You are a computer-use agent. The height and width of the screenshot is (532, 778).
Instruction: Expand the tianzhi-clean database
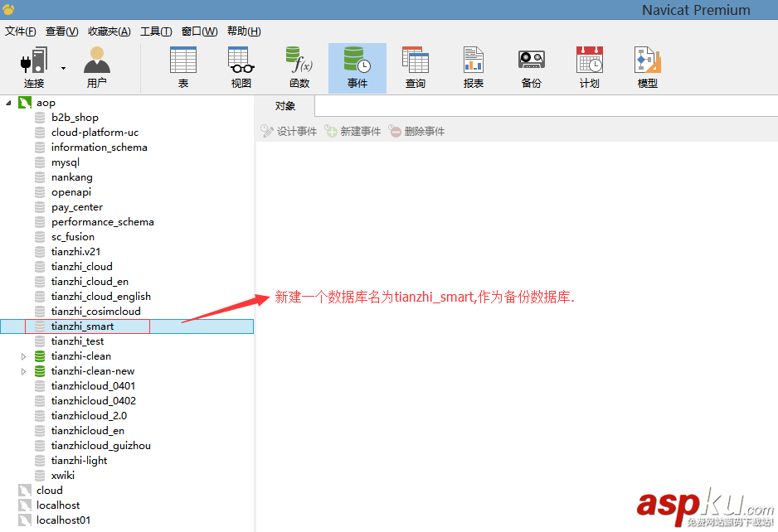[23, 356]
